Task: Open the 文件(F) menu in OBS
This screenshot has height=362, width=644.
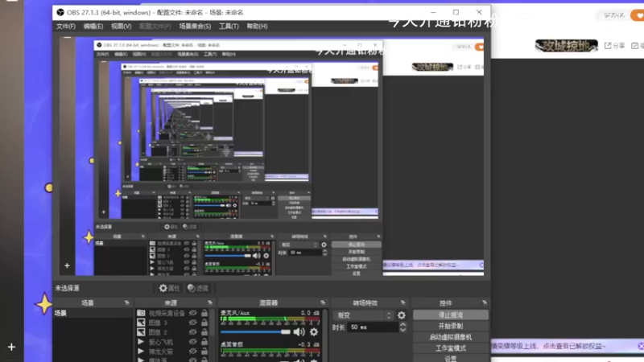Action: coord(66,27)
